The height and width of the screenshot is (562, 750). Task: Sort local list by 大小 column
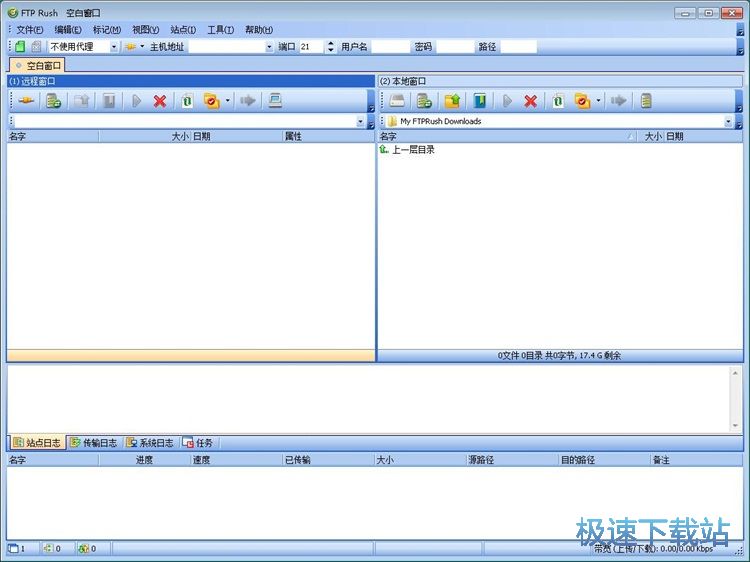point(651,137)
